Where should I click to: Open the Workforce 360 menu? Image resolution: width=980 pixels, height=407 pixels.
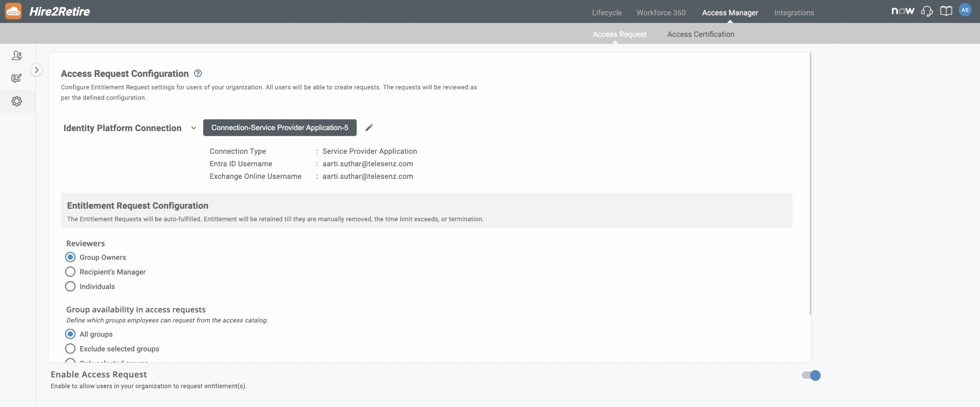(x=661, y=12)
